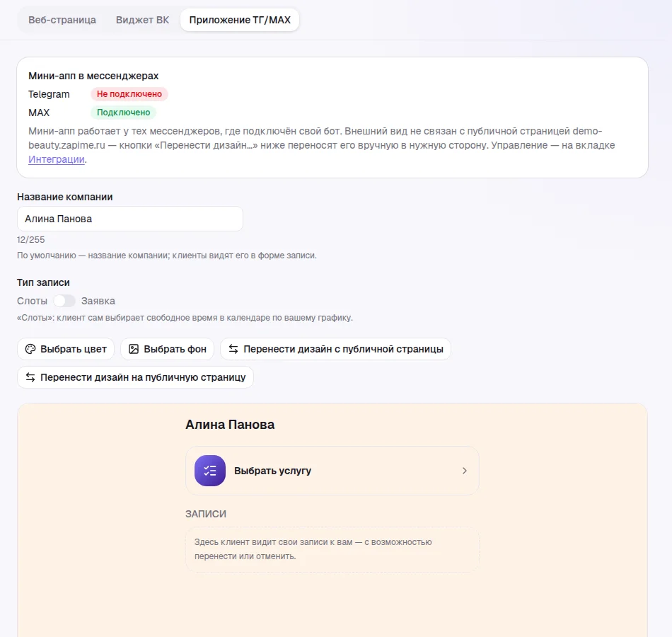Click the Telegram label
The width and height of the screenshot is (672, 637).
pos(49,94)
